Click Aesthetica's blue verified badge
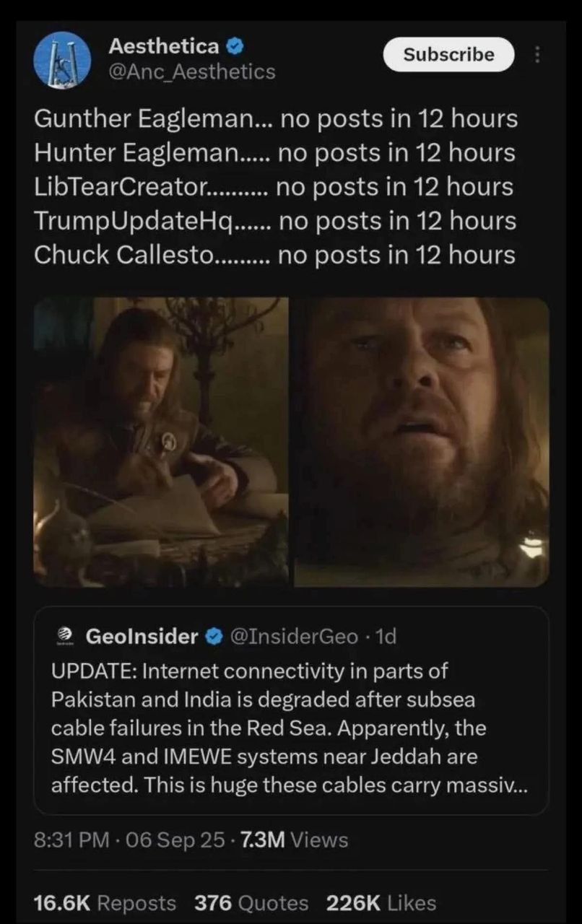582x924 pixels. click(x=235, y=47)
